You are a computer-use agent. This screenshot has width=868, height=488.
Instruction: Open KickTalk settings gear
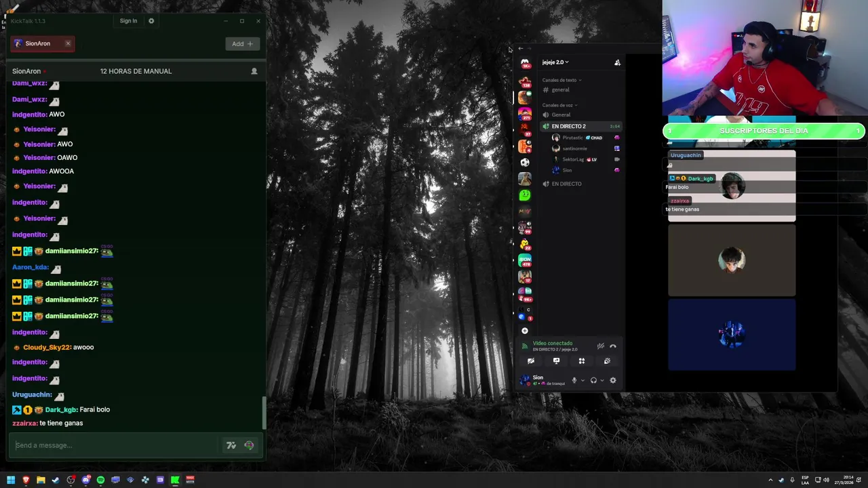coord(151,21)
